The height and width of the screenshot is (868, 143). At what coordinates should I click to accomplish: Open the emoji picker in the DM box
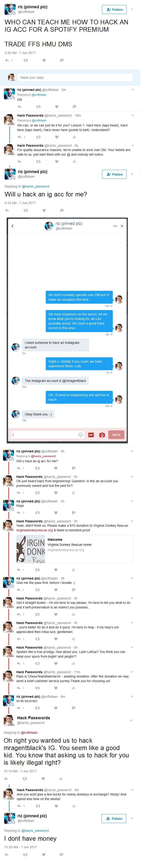81,435
